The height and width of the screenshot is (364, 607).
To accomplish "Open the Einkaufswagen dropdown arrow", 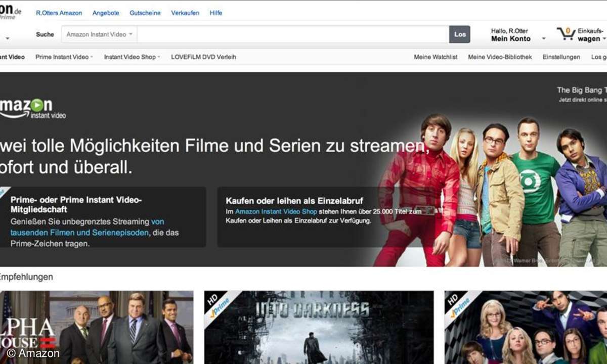I will point(604,39).
